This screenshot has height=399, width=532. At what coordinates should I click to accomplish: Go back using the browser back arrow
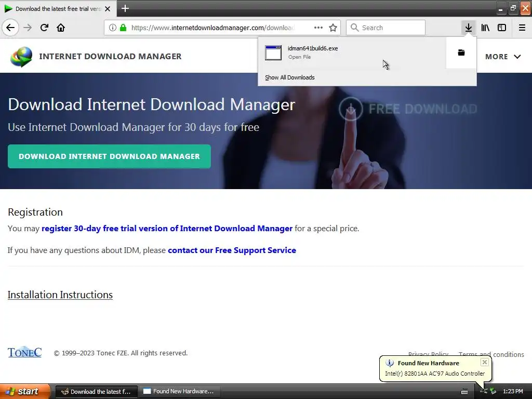(10, 28)
